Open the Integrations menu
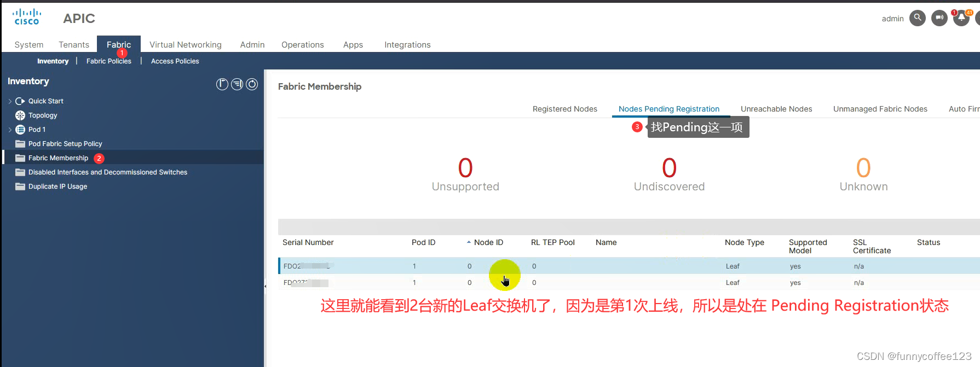 pos(407,45)
